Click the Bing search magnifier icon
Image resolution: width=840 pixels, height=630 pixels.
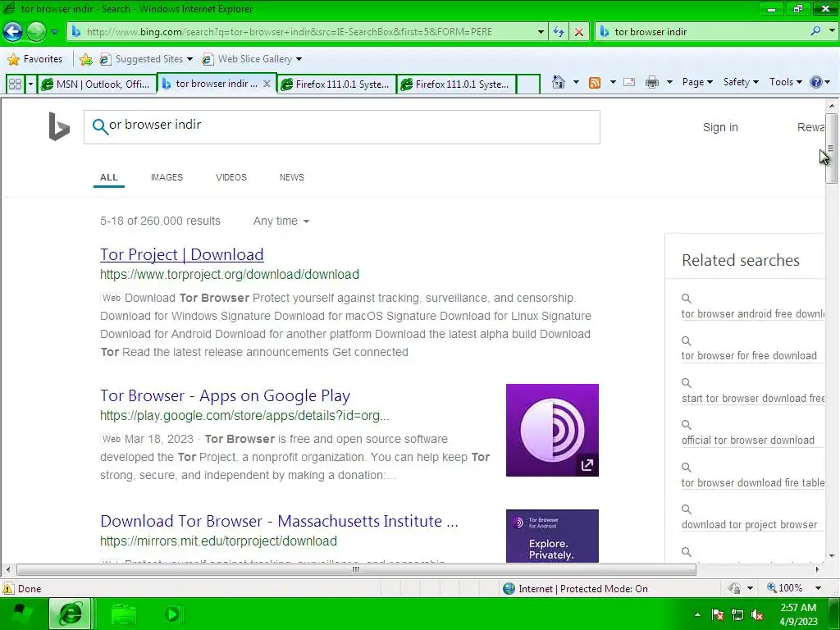click(x=100, y=126)
